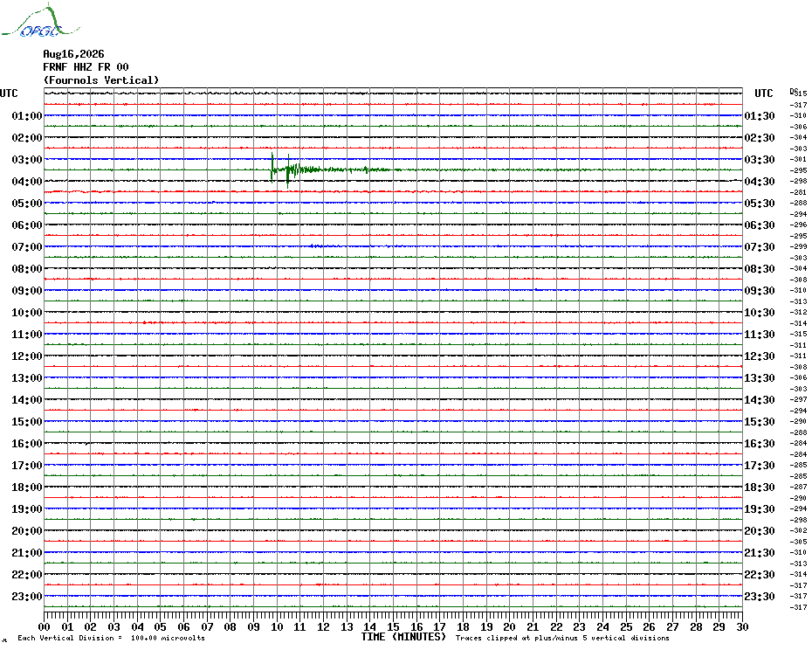Click the offset value "-312" in the right column
The width and height of the screenshot is (812, 650).
click(798, 312)
